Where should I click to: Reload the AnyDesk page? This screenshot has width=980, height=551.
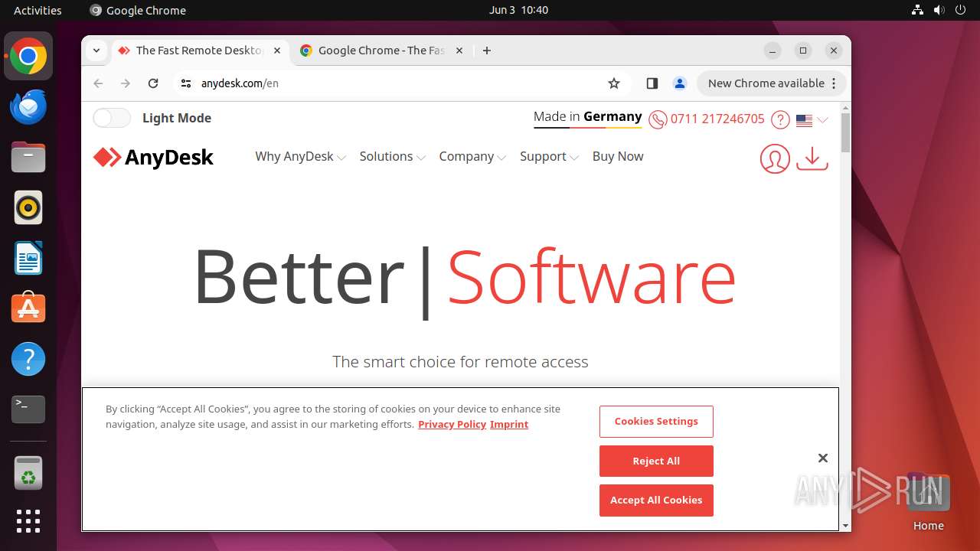click(153, 83)
